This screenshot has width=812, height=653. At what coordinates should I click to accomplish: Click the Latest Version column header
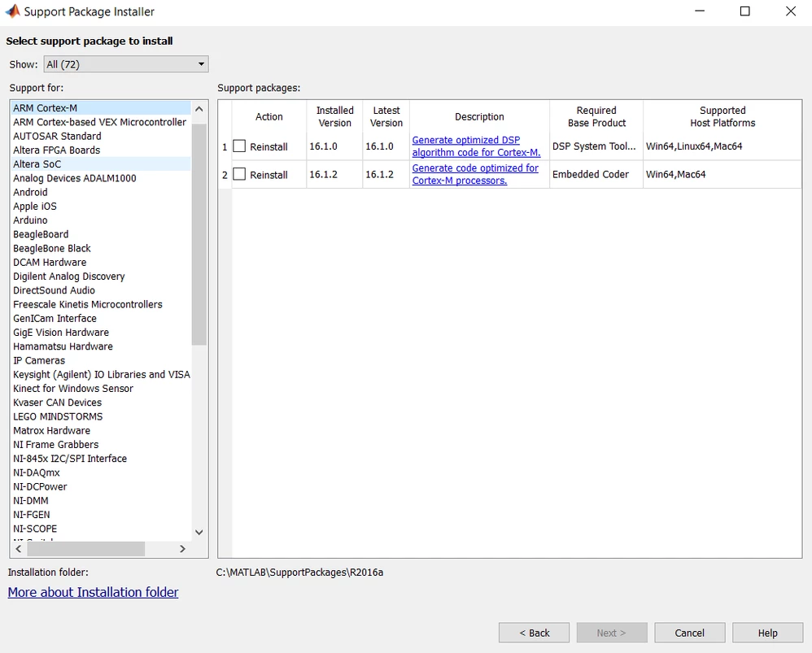[386, 116]
